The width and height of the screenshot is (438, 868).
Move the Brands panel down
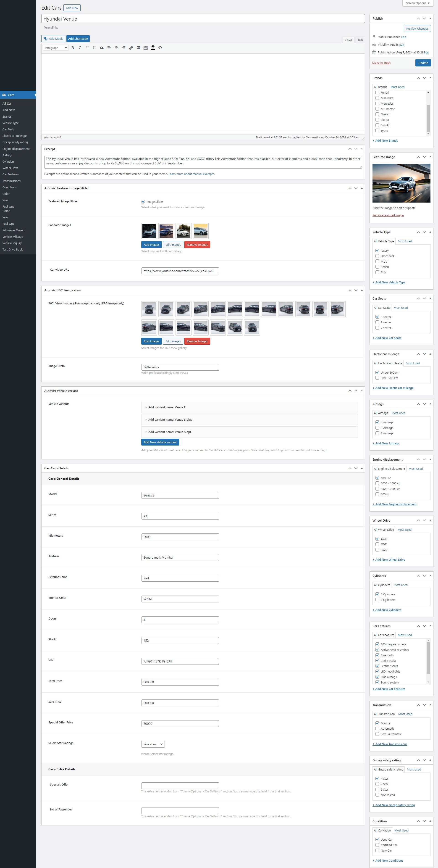coord(425,78)
